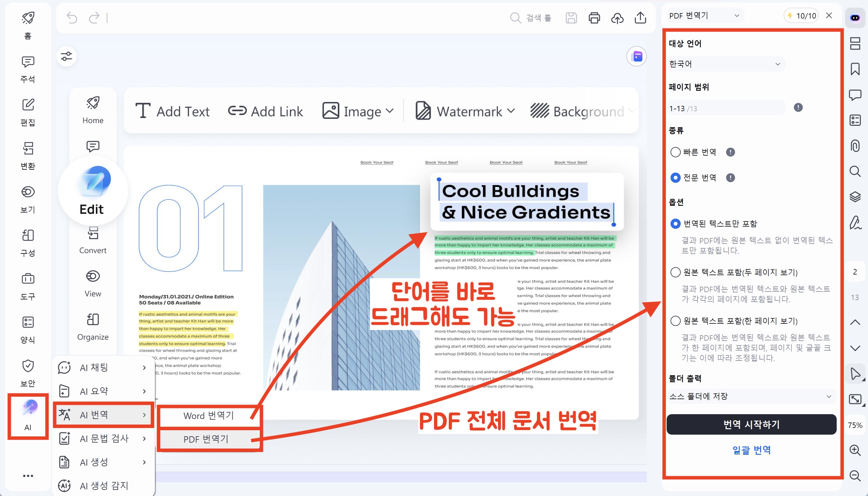Select the 변환 (convert) tool in left sidebar

27,155
